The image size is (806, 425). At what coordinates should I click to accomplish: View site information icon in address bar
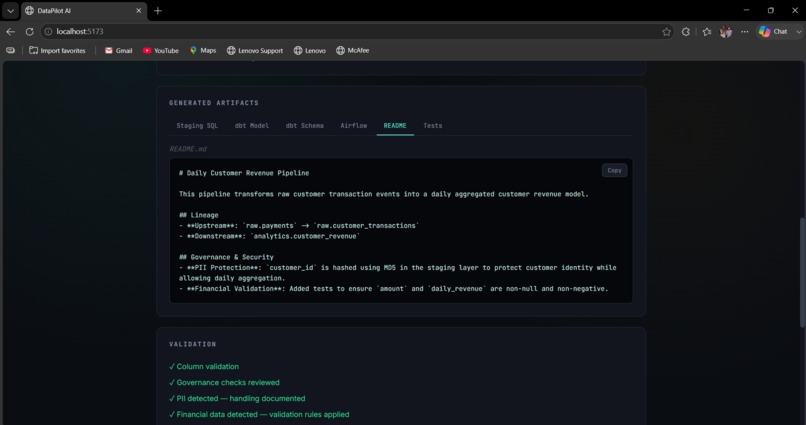[x=48, y=31]
